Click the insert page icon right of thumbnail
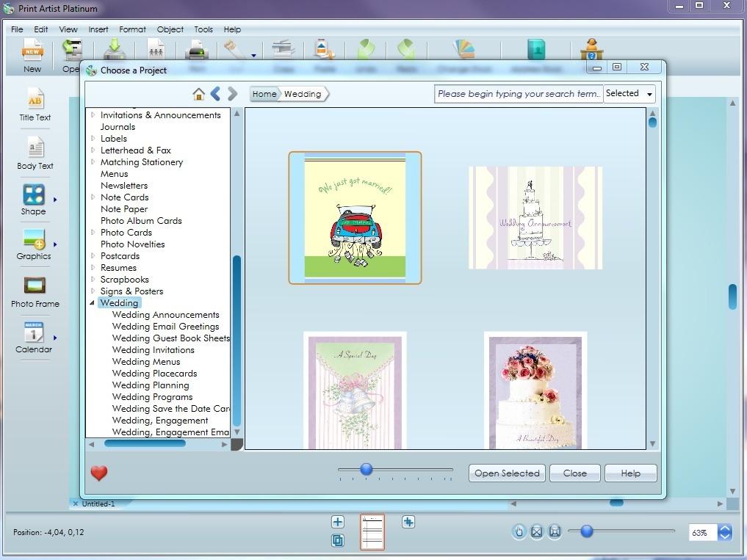 coord(408,522)
